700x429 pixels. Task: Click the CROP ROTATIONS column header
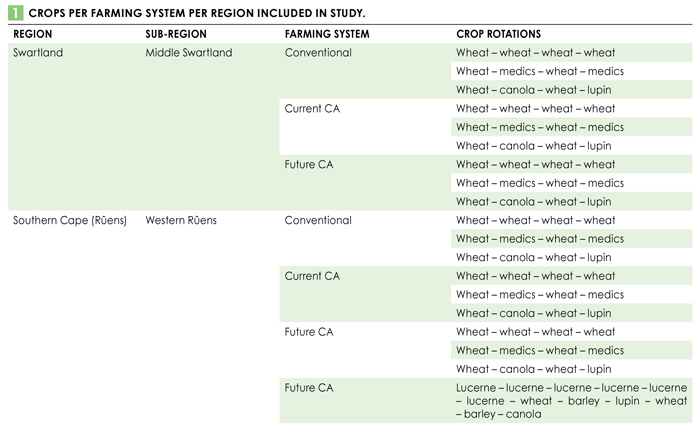point(498,34)
